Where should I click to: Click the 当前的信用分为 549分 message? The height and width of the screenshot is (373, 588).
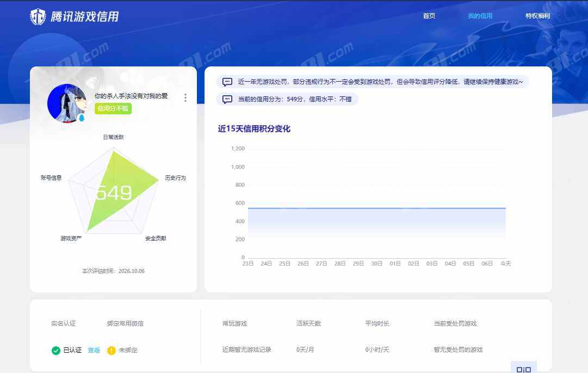tap(287, 100)
